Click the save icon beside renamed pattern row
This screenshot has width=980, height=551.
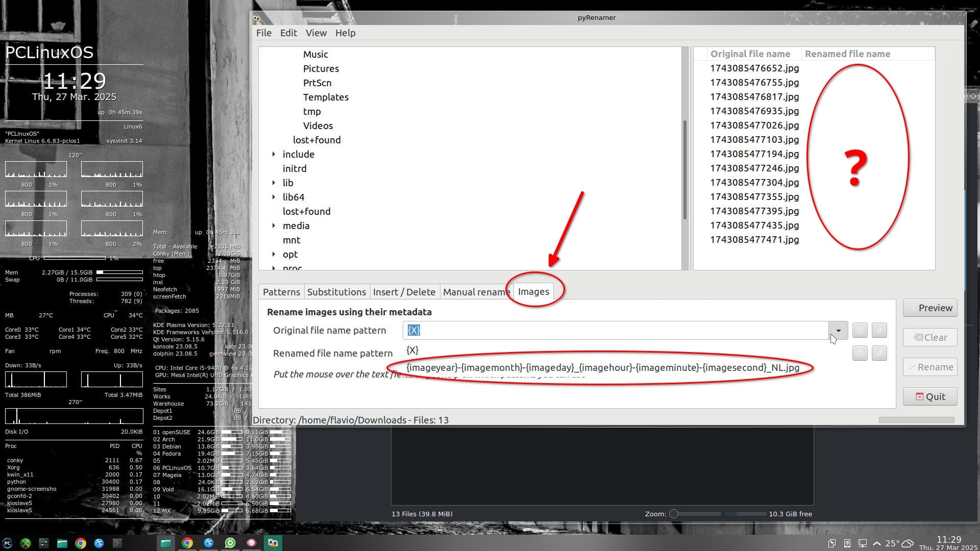coord(860,353)
